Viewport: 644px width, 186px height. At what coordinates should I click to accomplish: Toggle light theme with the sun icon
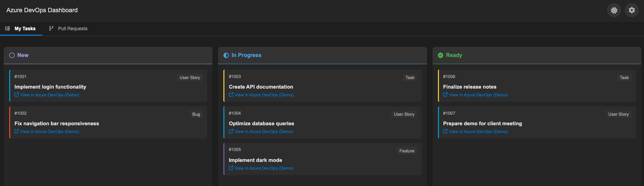(x=614, y=10)
